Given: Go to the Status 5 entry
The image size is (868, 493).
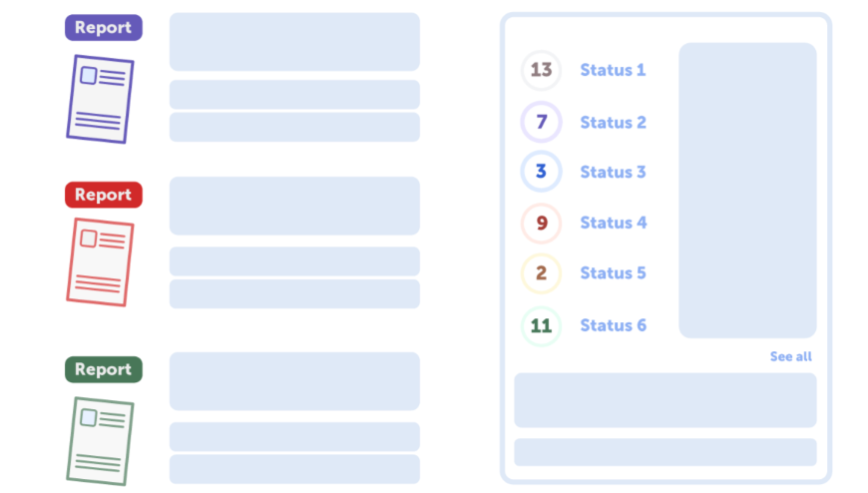Looking at the screenshot, I should [613, 273].
